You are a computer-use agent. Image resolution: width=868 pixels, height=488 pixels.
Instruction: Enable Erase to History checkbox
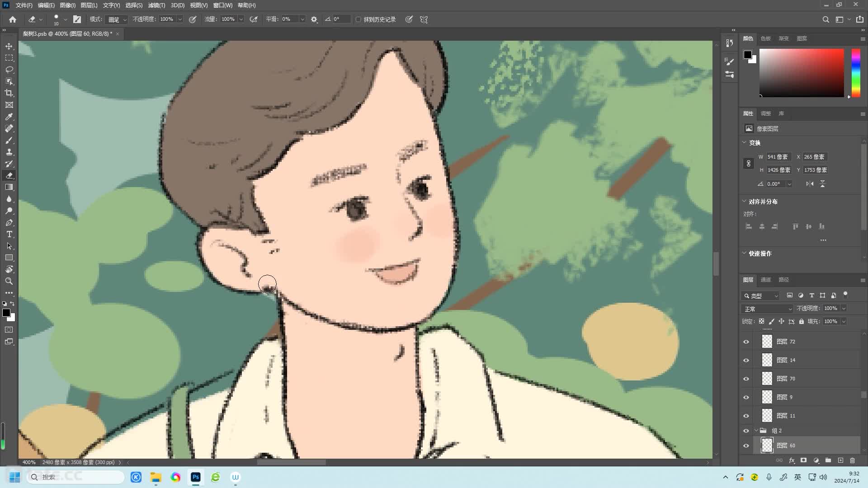[359, 19]
